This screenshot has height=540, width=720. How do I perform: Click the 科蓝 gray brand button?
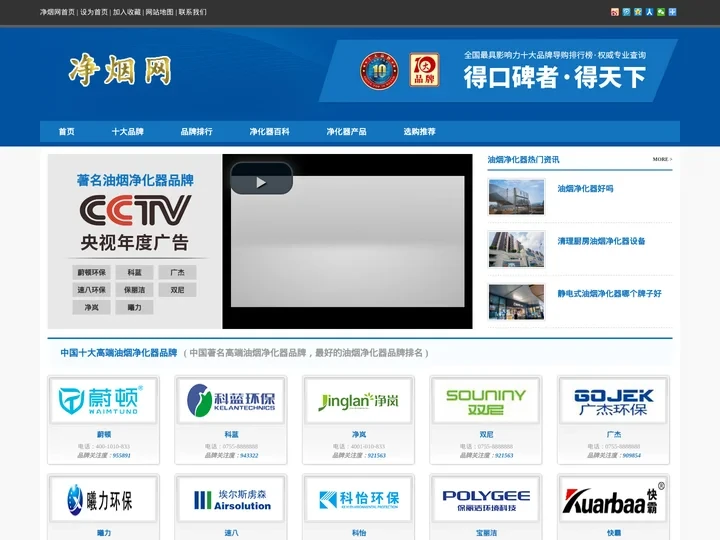coord(135,272)
